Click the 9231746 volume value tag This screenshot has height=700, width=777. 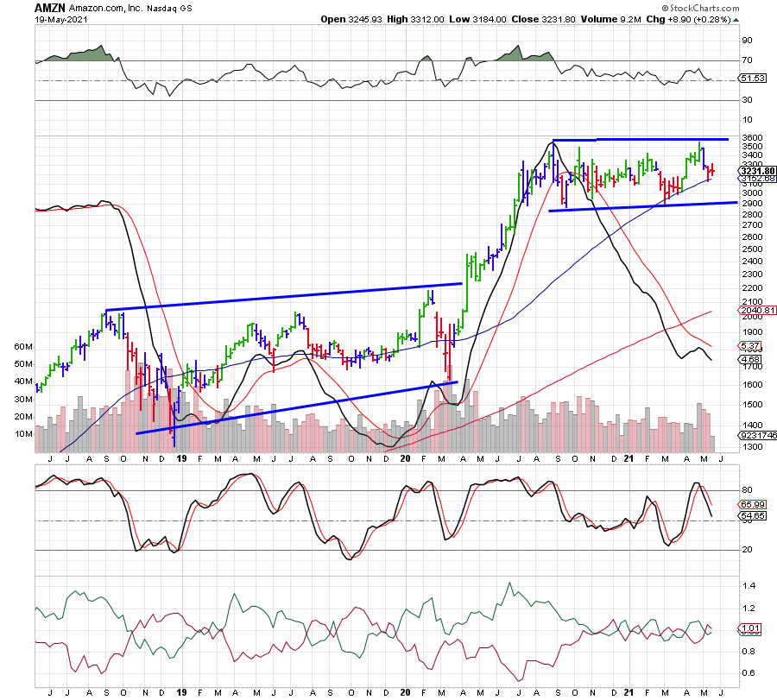[758, 436]
